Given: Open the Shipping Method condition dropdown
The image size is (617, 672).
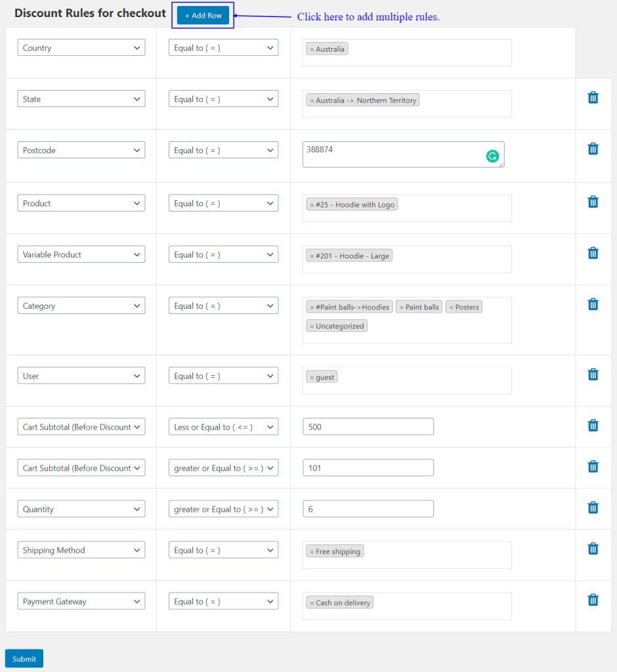Looking at the screenshot, I should pyautogui.click(x=81, y=550).
